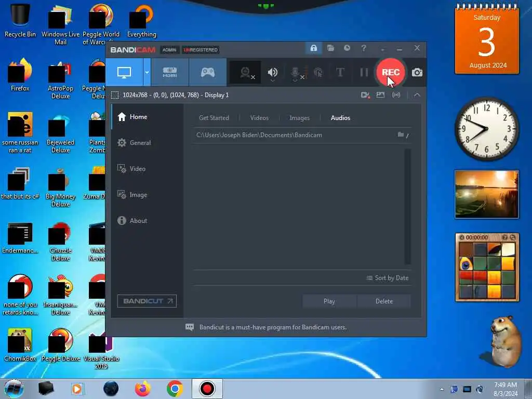Click the file list vertical scrollbar

[x=407, y=206]
